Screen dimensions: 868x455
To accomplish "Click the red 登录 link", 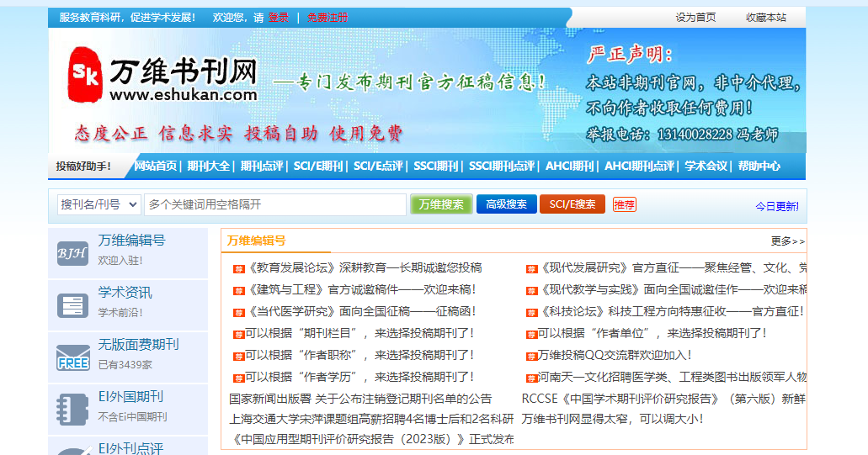I will point(279,18).
